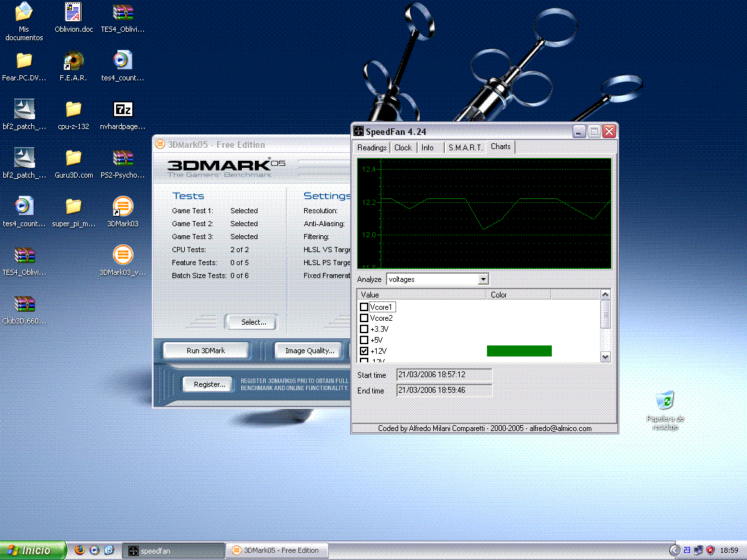
Task: Click the SpeedFan temperature tray icon
Action: coord(687,550)
